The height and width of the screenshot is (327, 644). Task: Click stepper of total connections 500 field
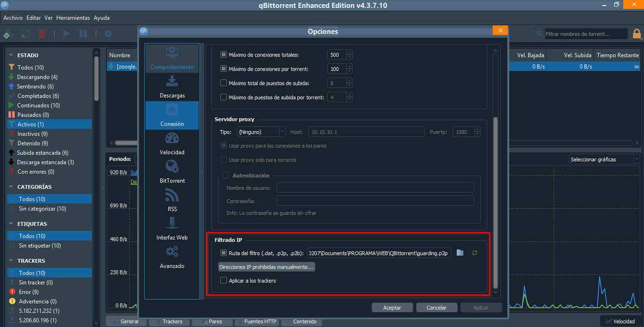pyautogui.click(x=350, y=54)
